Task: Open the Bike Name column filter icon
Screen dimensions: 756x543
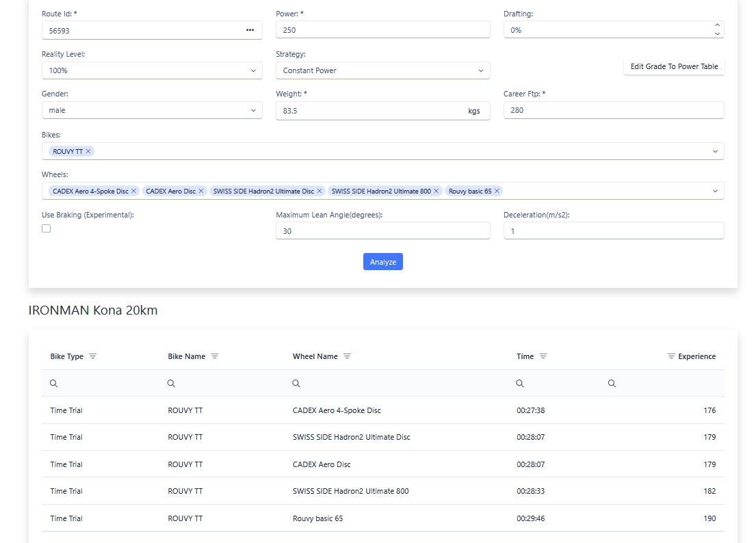Action: (215, 356)
